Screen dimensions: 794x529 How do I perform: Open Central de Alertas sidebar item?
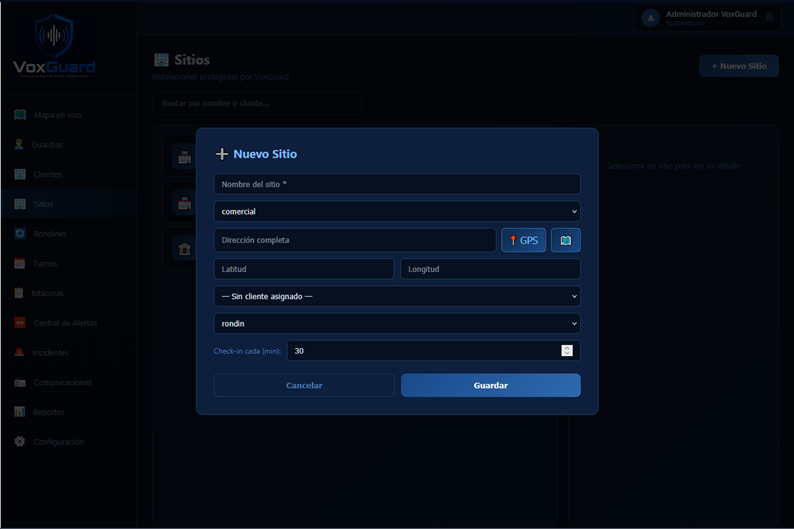coord(56,323)
